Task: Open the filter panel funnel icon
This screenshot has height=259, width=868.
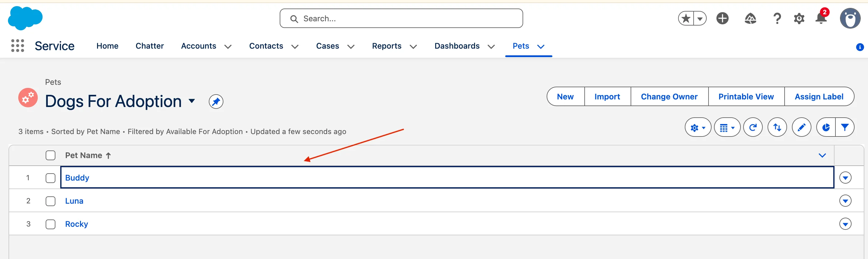Action: (844, 127)
